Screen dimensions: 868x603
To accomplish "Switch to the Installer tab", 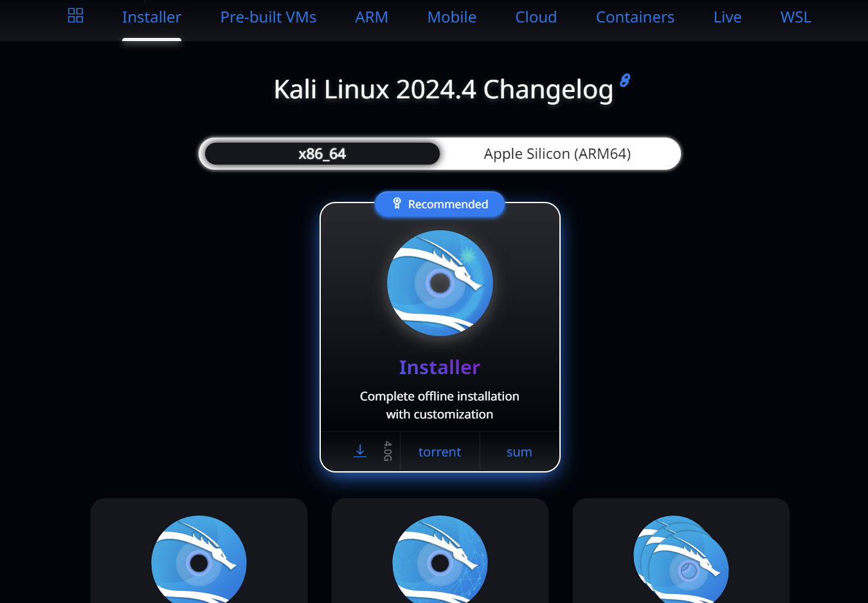I will pos(152,17).
